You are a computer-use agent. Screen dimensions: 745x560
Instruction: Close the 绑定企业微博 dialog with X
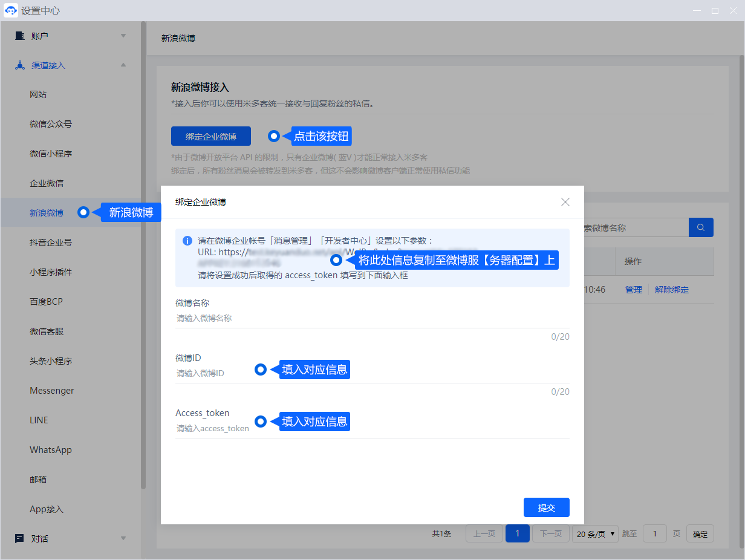click(x=565, y=202)
